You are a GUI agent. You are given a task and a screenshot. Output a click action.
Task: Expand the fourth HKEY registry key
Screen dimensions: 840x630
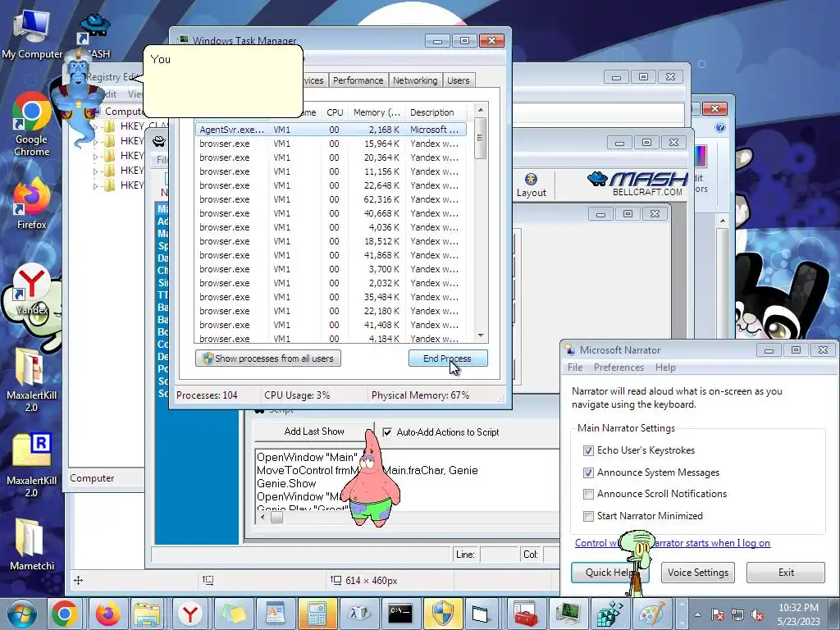tap(95, 171)
